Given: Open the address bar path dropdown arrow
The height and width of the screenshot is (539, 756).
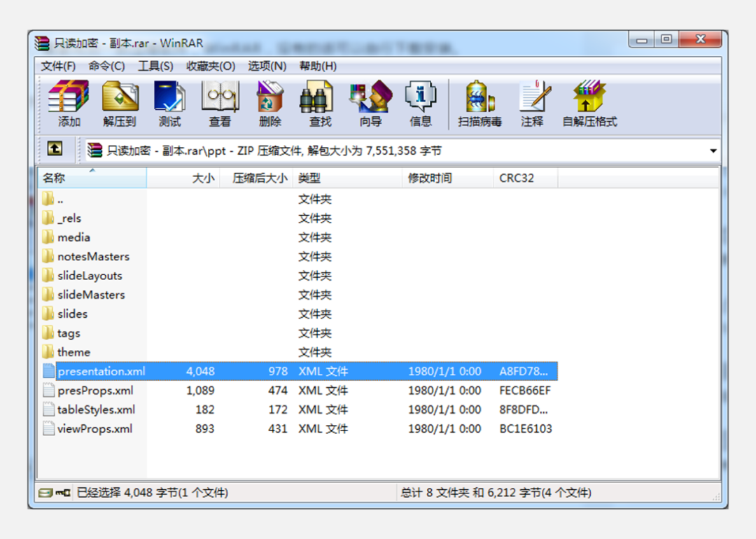Looking at the screenshot, I should point(713,151).
